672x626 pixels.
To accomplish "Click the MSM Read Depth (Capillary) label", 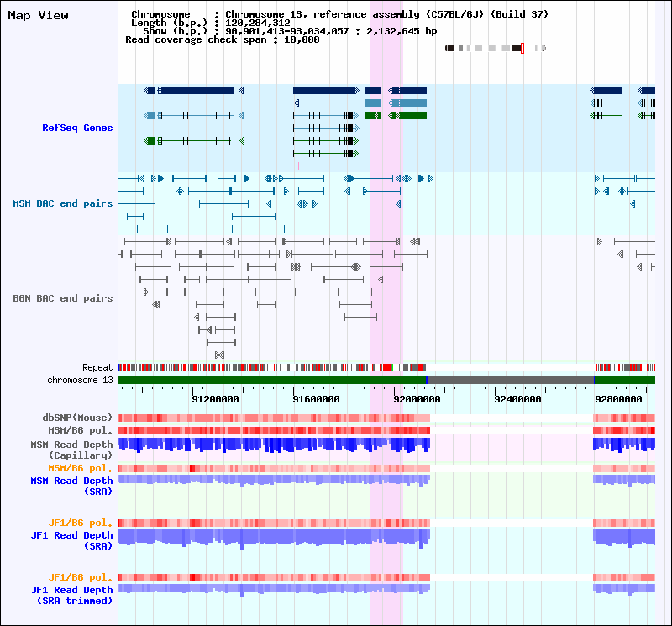I will [71, 450].
